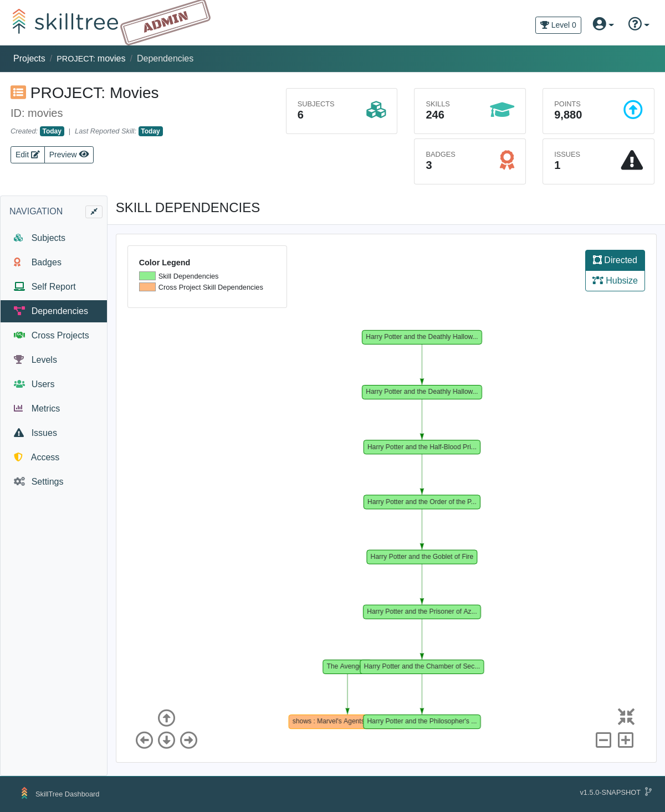
Task: Pan graph right with arrow icon
Action: pyautogui.click(x=188, y=740)
